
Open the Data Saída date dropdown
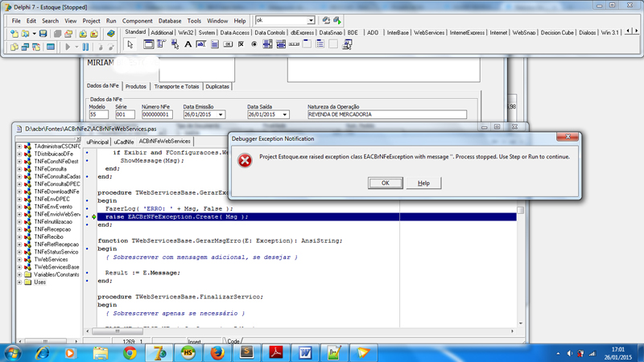tap(285, 114)
